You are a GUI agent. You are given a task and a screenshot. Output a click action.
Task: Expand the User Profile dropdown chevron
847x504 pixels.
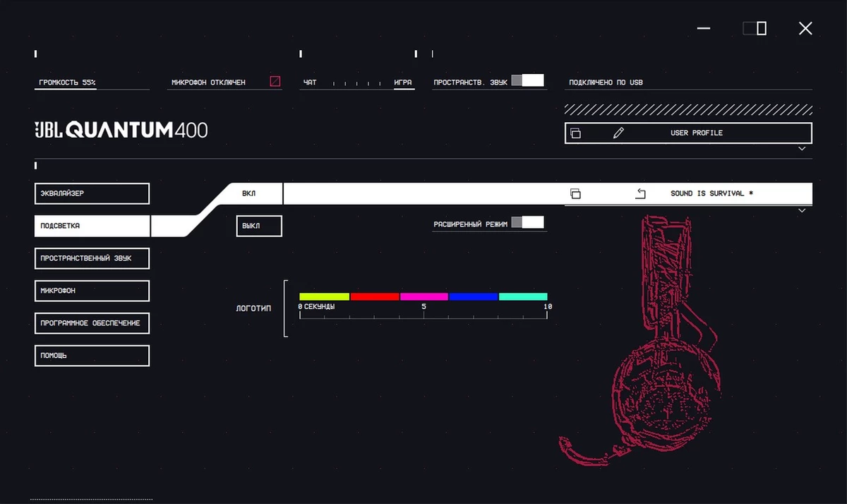(802, 149)
